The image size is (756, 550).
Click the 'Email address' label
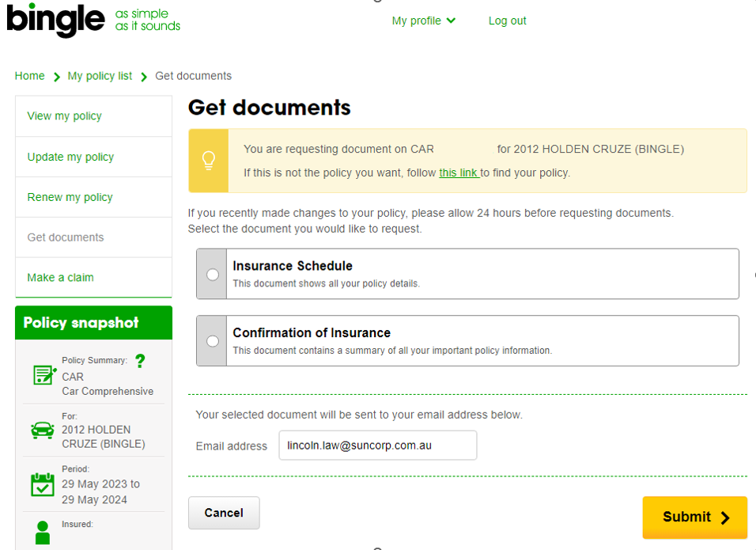(x=232, y=446)
